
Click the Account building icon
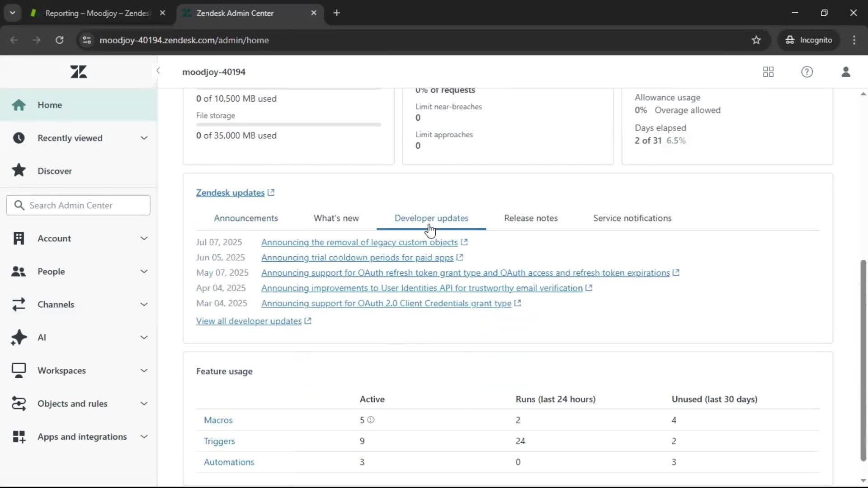(x=19, y=238)
